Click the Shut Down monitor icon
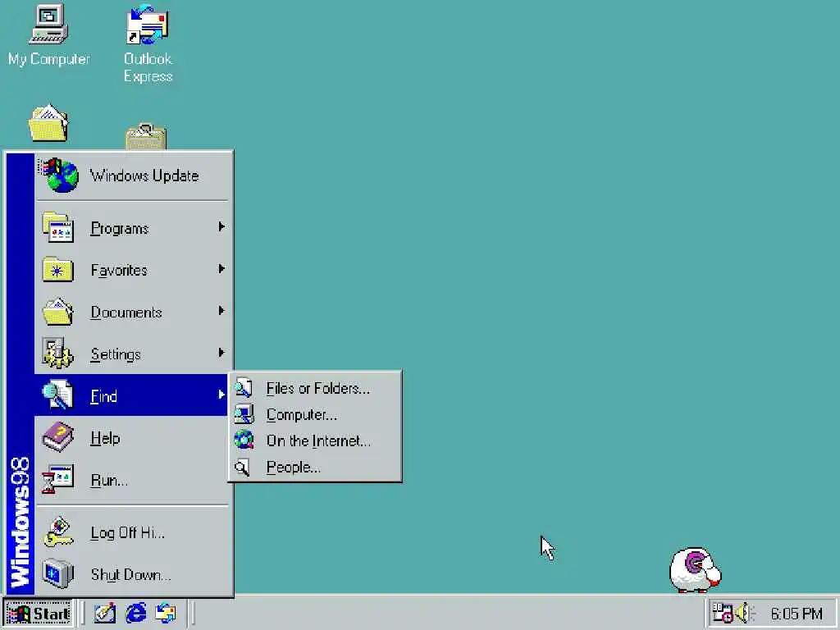840x630 pixels. [x=58, y=573]
